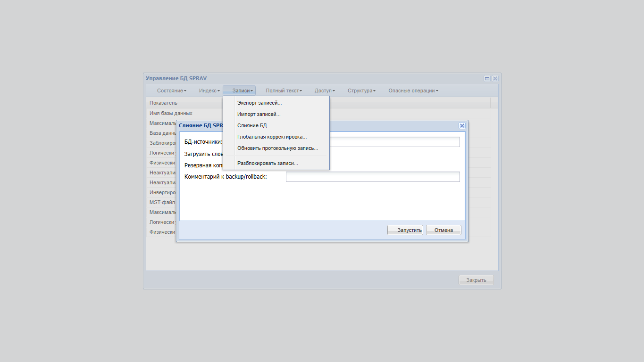
Task: Select Обновить протокольную запись... entry
Action: pyautogui.click(x=276, y=148)
